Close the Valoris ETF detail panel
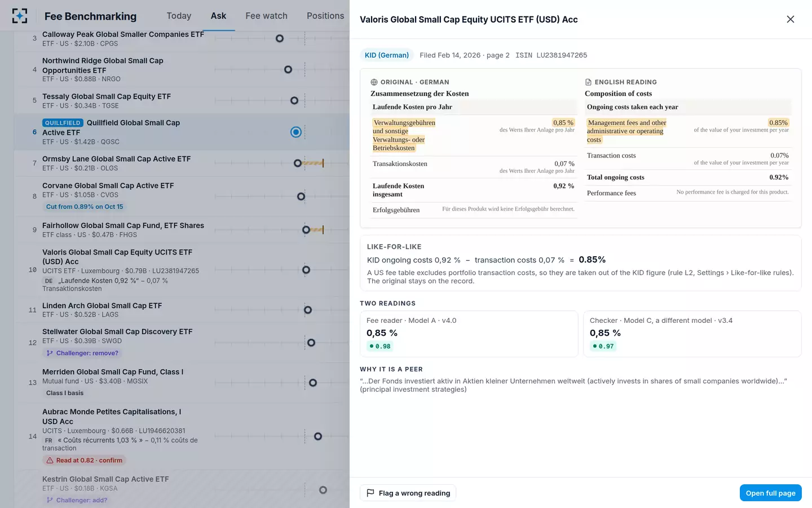 [791, 19]
